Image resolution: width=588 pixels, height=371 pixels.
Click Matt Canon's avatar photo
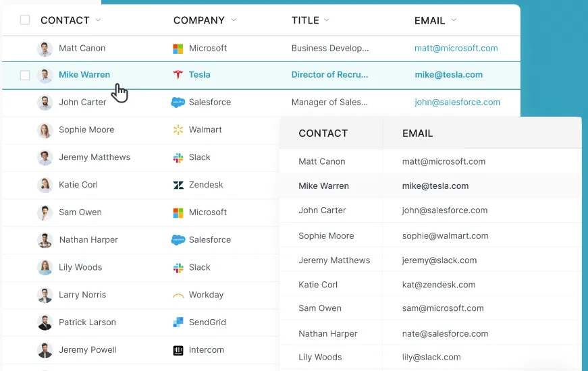coord(45,49)
